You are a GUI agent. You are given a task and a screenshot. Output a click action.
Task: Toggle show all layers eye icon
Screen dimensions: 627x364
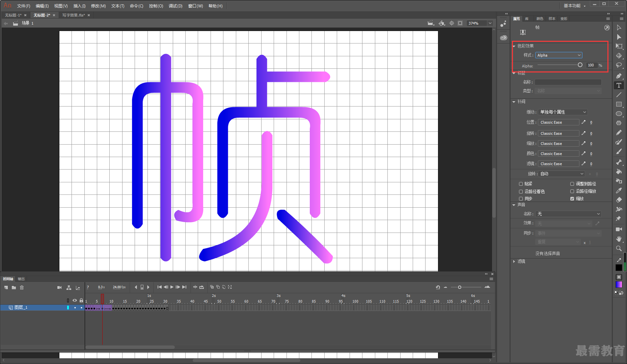click(x=75, y=300)
